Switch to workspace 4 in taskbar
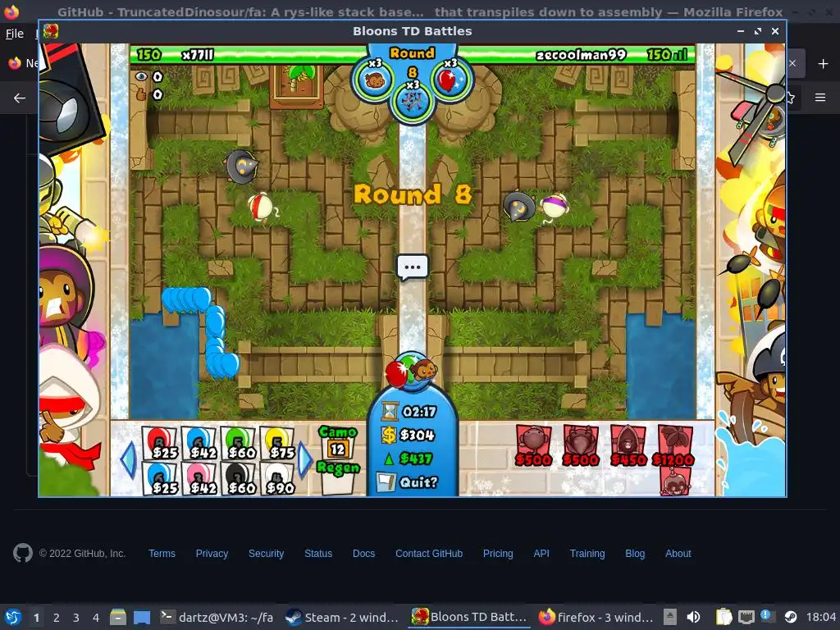 click(x=95, y=618)
